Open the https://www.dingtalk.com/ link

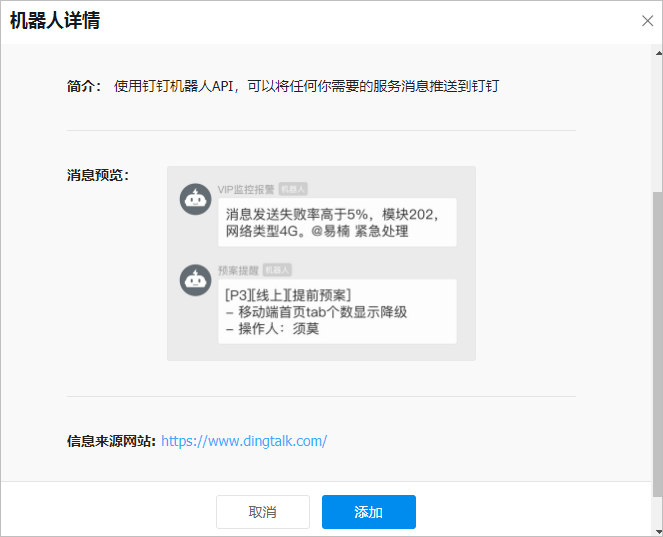pyautogui.click(x=244, y=441)
